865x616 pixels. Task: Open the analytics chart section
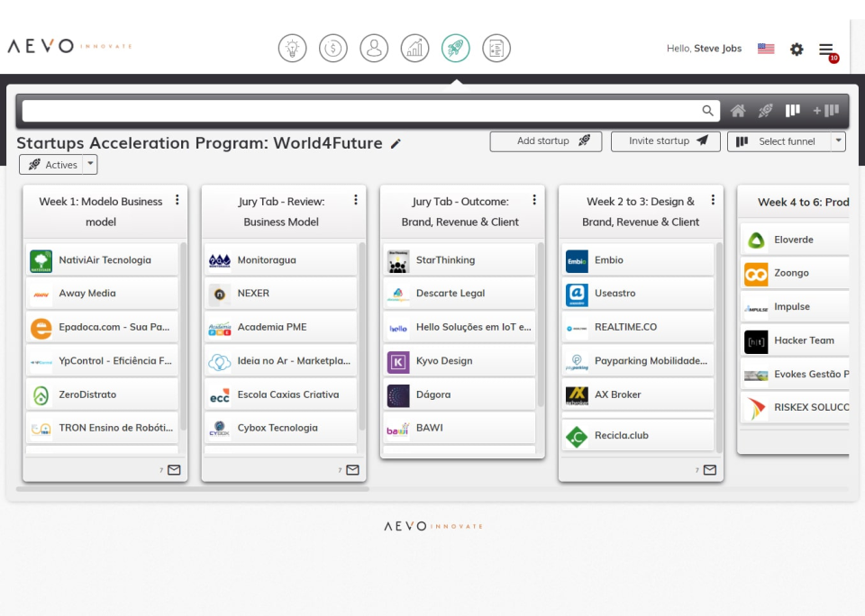[x=414, y=48]
